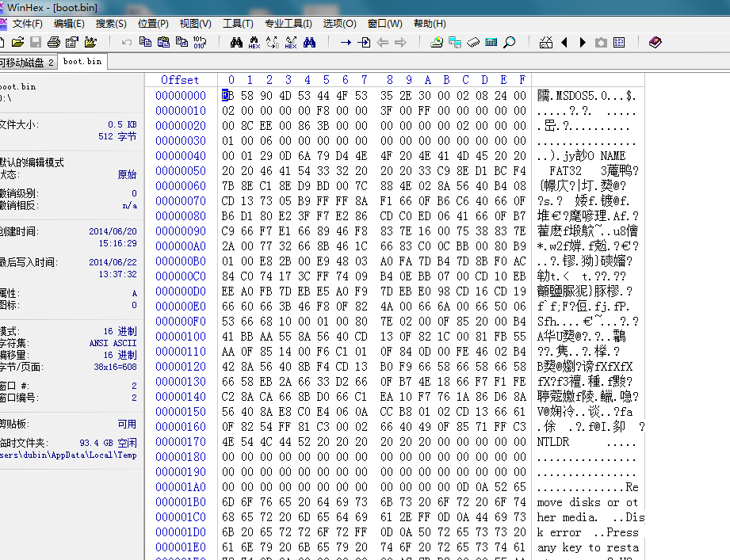Click the Open Disk icon
Image resolution: width=730 pixels, height=560 pixels.
[x=437, y=42]
